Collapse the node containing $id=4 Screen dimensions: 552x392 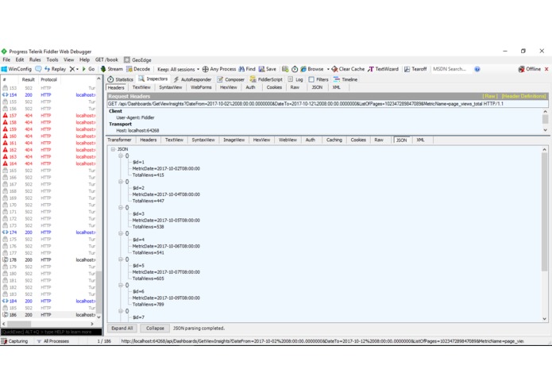coord(121,233)
